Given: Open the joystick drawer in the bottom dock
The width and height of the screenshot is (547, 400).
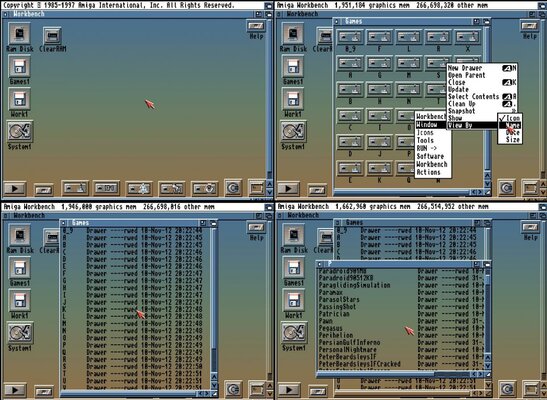Looking at the screenshot, I should (x=75, y=188).
